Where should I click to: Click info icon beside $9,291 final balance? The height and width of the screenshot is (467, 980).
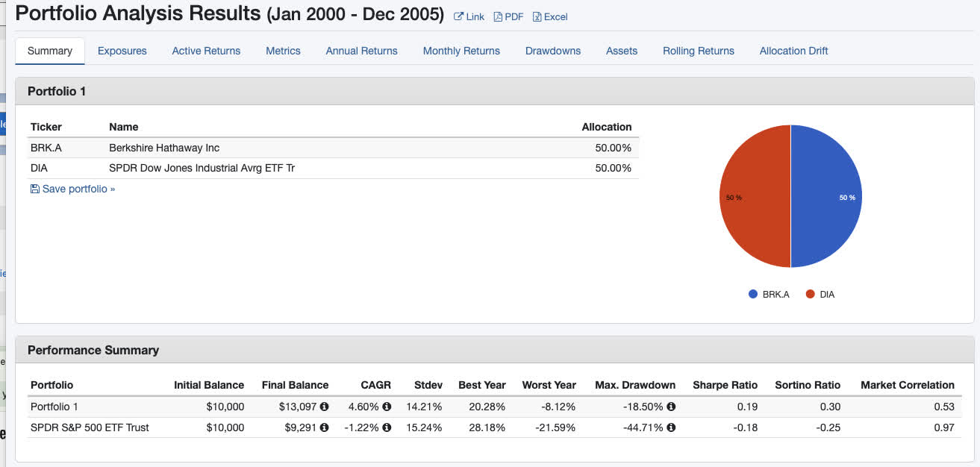click(325, 427)
